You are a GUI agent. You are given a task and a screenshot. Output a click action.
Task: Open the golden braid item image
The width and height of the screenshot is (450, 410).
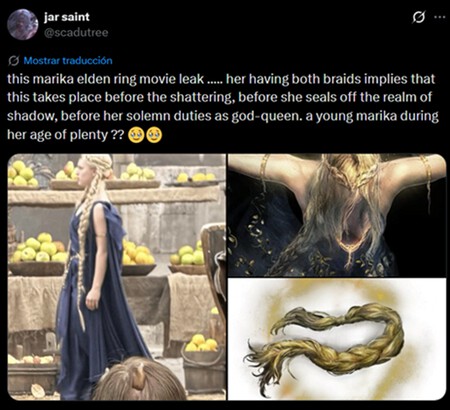(x=337, y=339)
